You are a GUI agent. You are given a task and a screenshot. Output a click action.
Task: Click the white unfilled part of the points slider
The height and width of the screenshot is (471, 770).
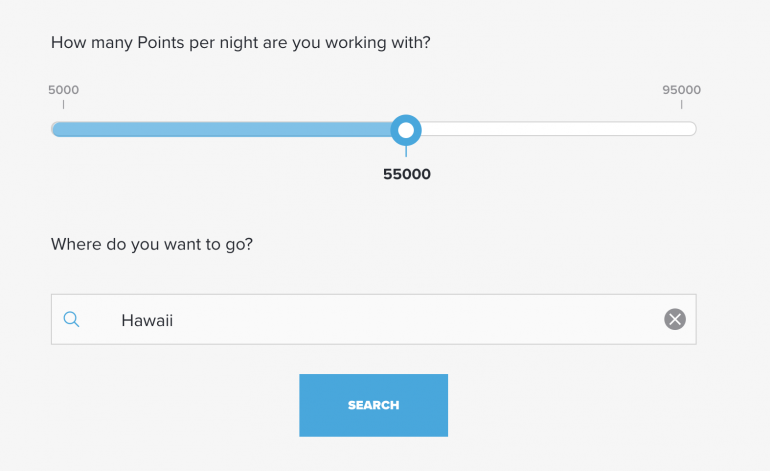[x=560, y=129]
